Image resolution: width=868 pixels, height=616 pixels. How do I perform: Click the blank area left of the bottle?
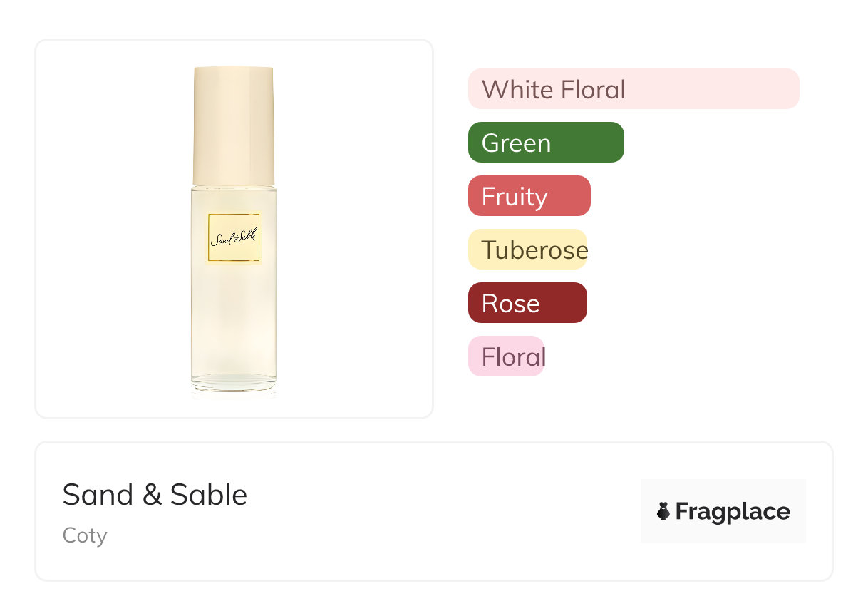click(x=107, y=228)
